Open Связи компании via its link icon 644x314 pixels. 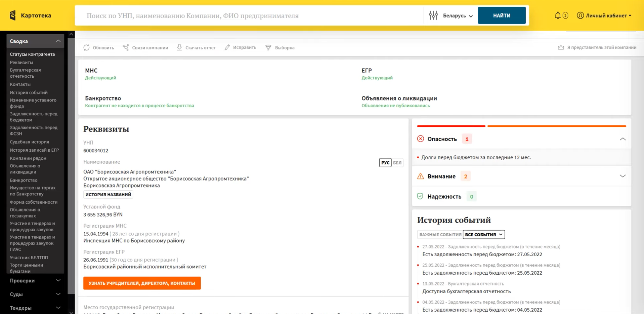coord(126,47)
